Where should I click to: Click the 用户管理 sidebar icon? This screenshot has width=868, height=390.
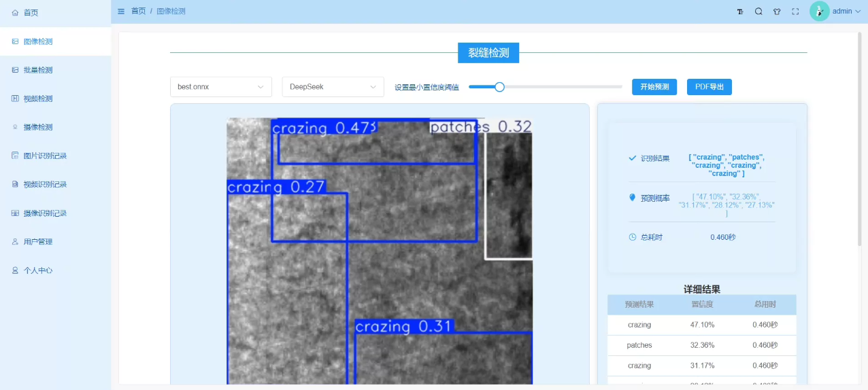(x=15, y=242)
